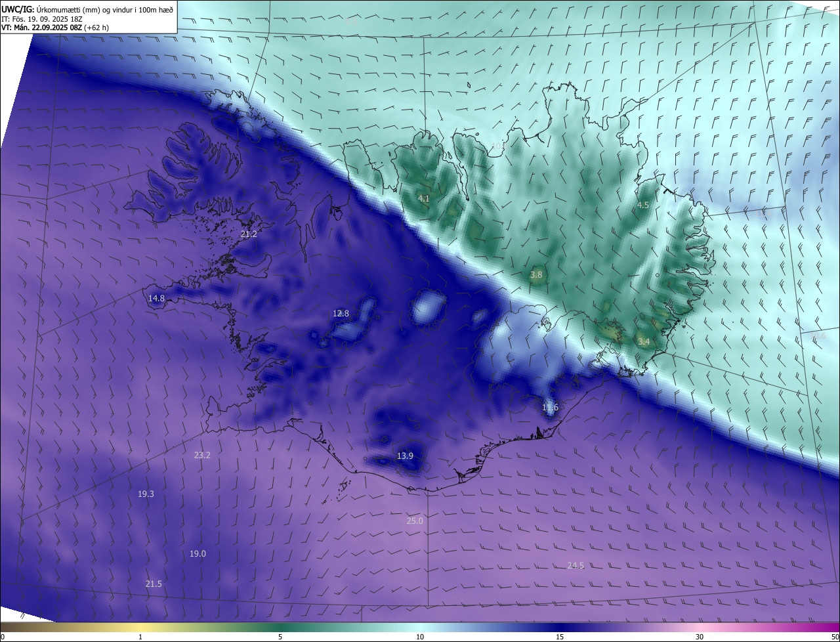Click the 3.4 value in east Iceland
This screenshot has width=840, height=642.
644,342
